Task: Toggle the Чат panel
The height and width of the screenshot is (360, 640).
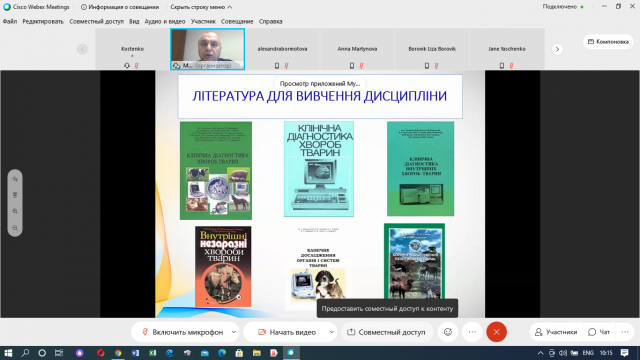Action: point(599,332)
